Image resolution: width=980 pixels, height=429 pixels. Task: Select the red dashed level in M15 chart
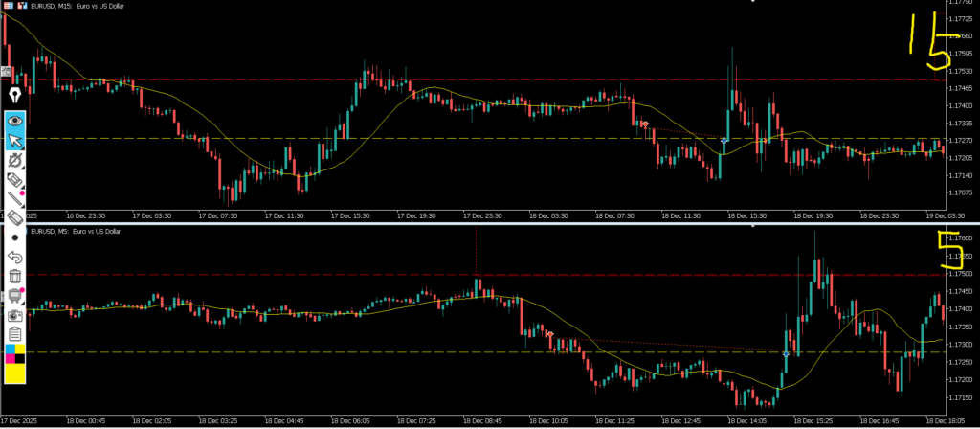(475, 79)
